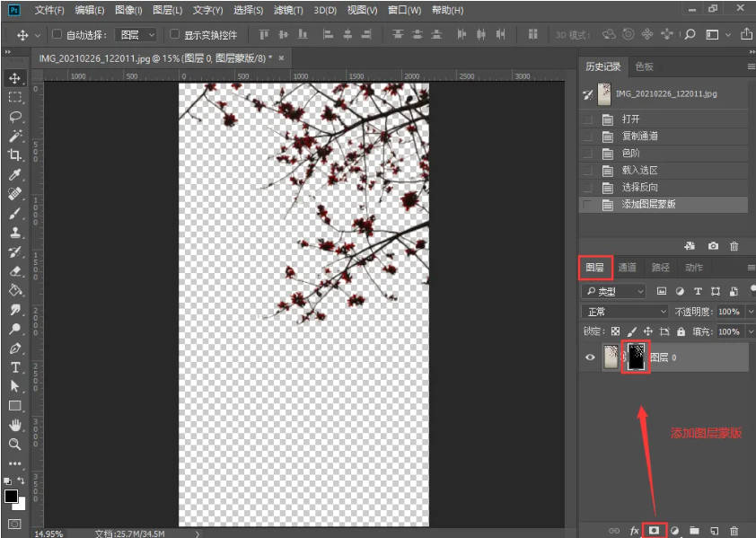Toggle visibility eye of 图层 0
The height and width of the screenshot is (538, 756).
[590, 357]
